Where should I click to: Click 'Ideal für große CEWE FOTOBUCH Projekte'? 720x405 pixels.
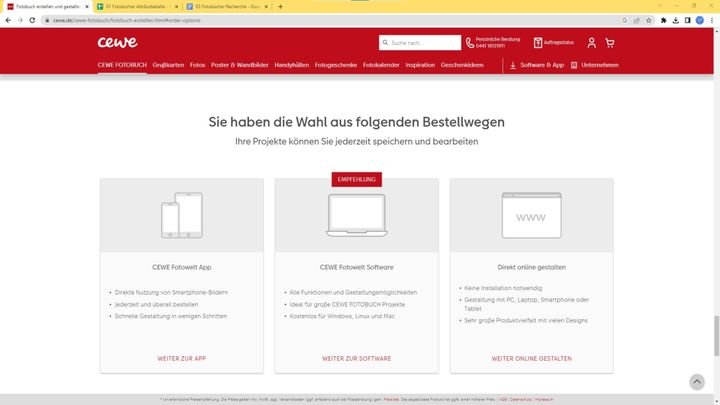tap(347, 304)
